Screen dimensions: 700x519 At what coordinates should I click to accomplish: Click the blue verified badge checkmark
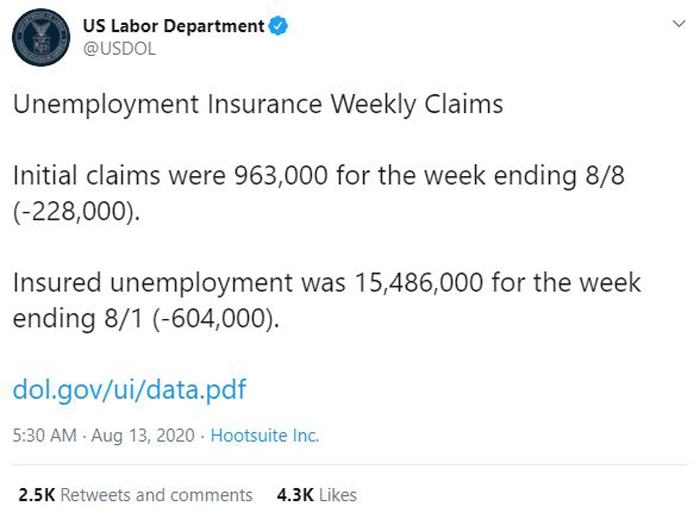coord(278,26)
